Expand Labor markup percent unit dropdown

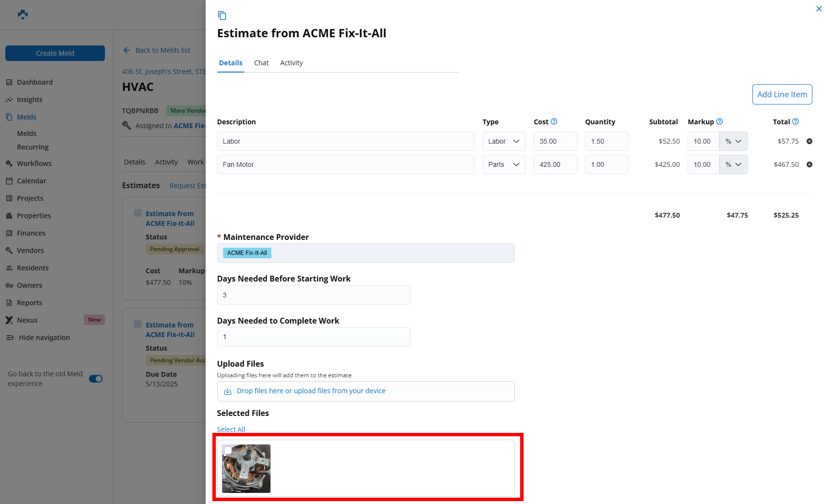click(733, 141)
